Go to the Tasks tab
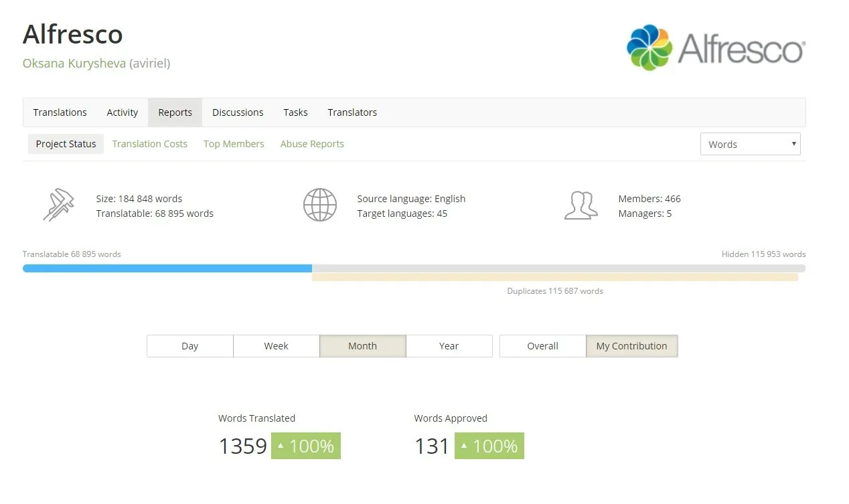Viewport: 849px width, 504px height. click(295, 112)
